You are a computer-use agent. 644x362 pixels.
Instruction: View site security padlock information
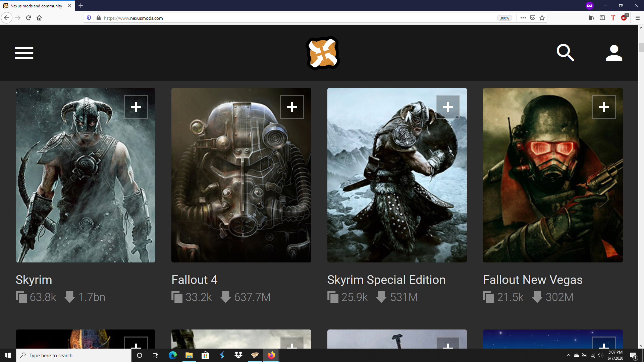coord(99,18)
